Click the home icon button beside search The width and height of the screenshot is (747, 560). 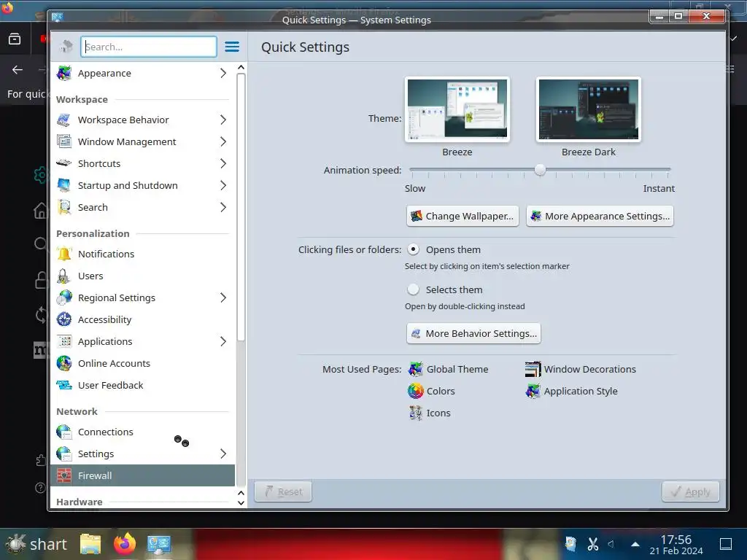tap(66, 47)
